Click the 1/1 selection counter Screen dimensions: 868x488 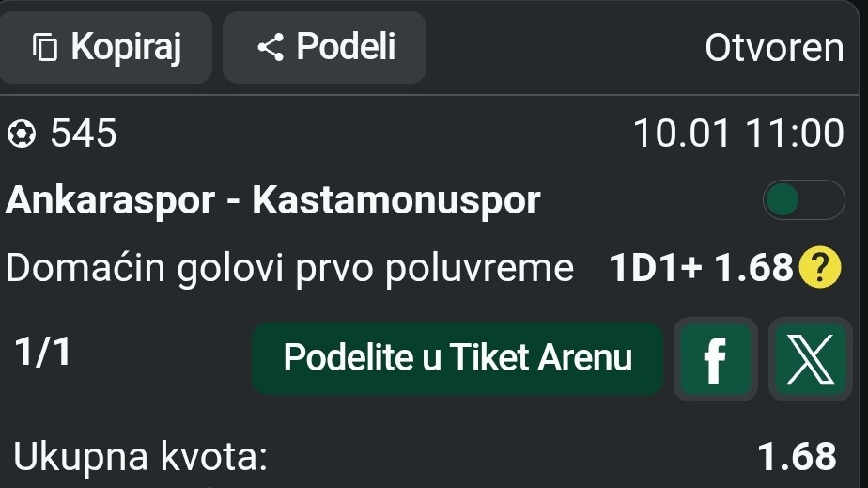pyautogui.click(x=42, y=353)
